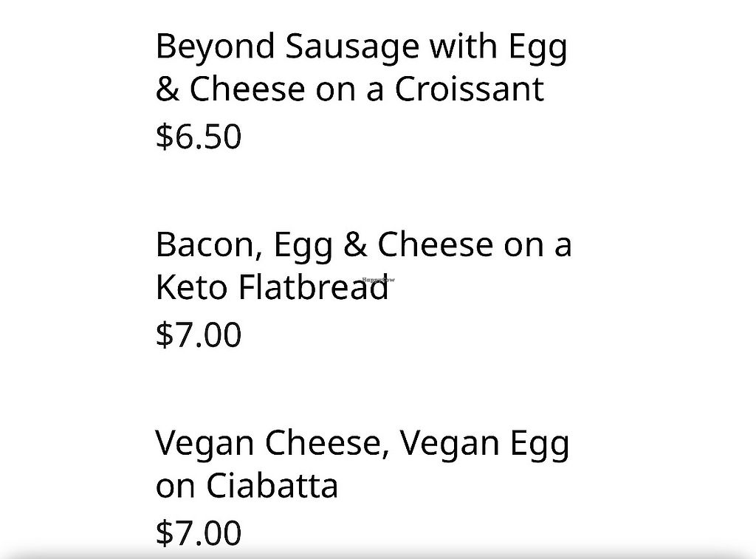Select the $7.00 price under Ciabatta

(199, 532)
